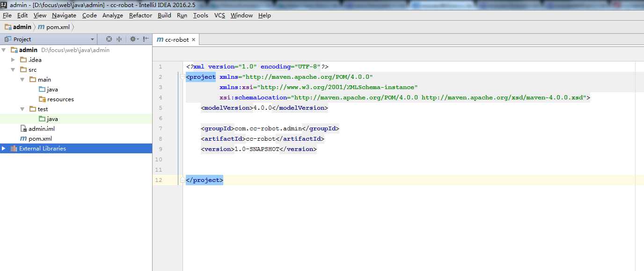Image resolution: width=644 pixels, height=271 pixels.
Task: Open the Analyze menu
Action: [113, 15]
